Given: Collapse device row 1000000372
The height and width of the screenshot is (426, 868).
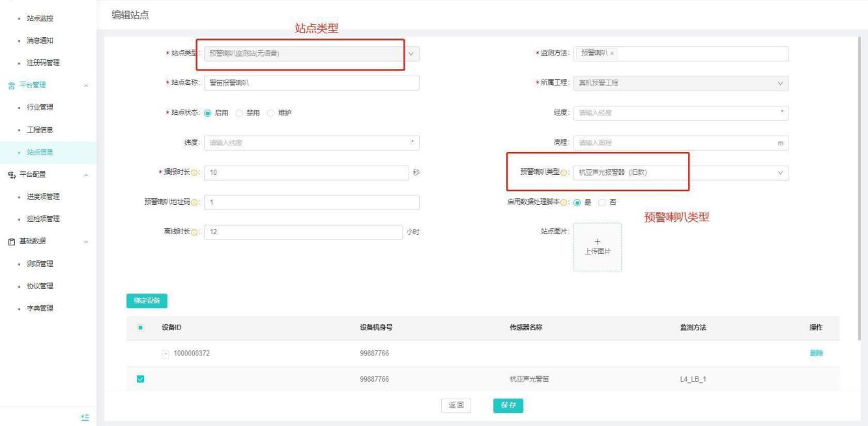Looking at the screenshot, I should 166,354.
